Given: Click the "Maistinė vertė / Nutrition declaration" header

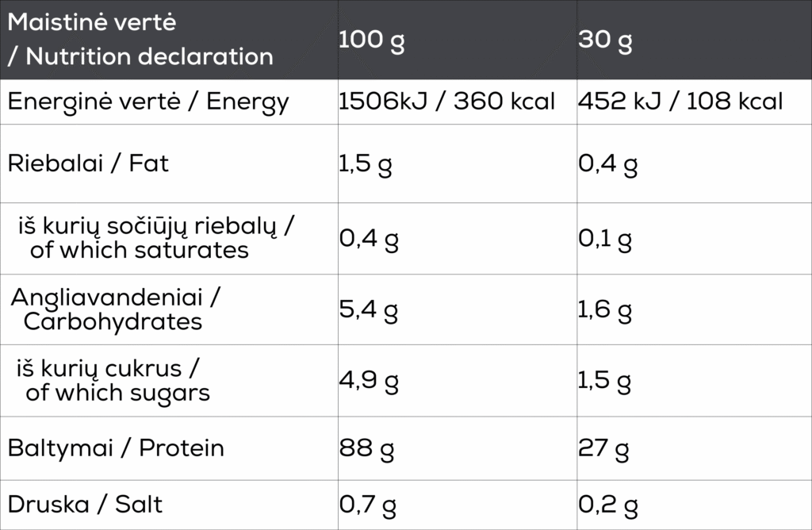Looking at the screenshot, I should [x=140, y=40].
